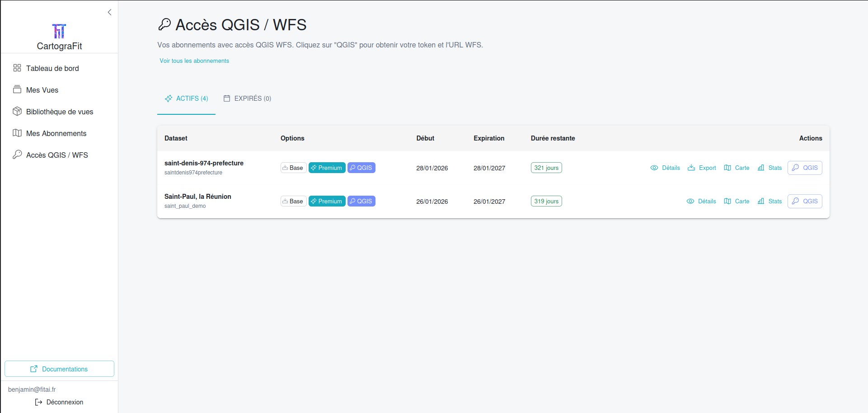Open the Documentations button

coord(59,369)
